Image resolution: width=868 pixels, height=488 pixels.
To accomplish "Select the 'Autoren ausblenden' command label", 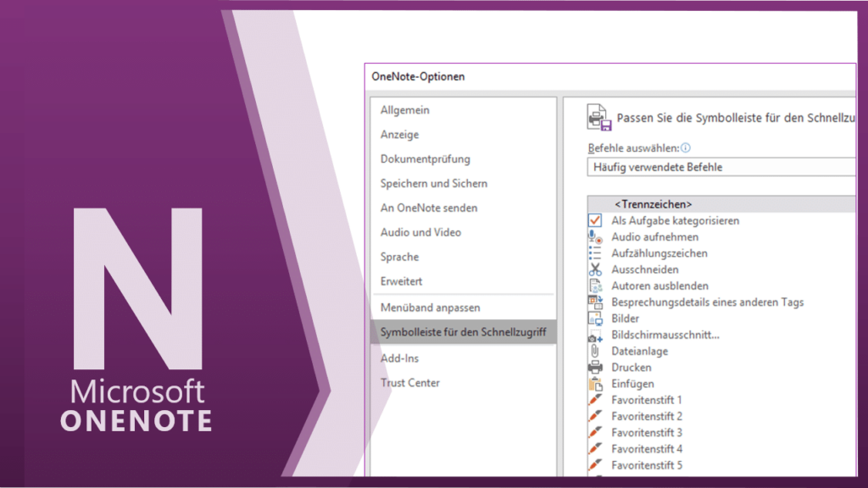I will (x=659, y=286).
